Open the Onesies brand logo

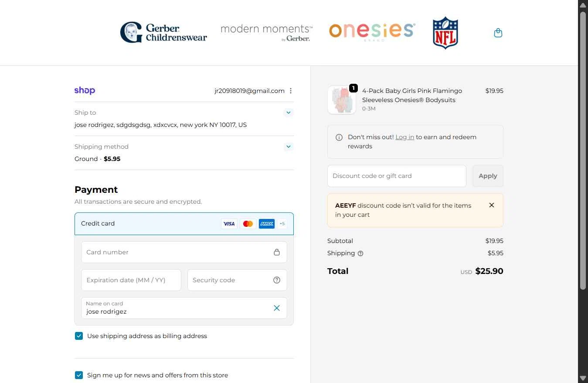[372, 31]
